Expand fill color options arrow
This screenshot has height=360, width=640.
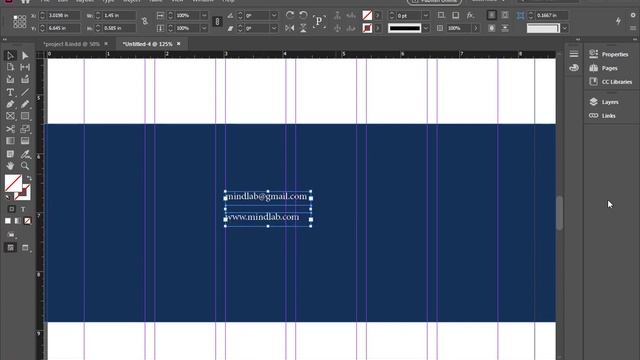pos(378,16)
